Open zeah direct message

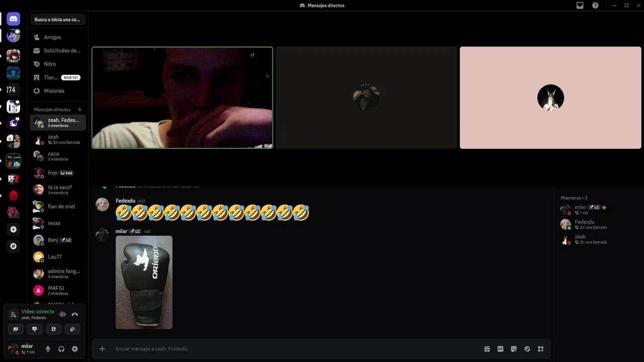57,139
